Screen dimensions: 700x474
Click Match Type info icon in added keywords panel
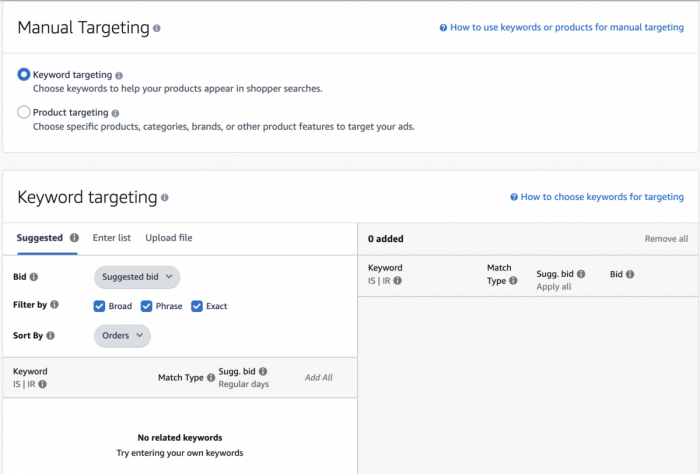513,280
